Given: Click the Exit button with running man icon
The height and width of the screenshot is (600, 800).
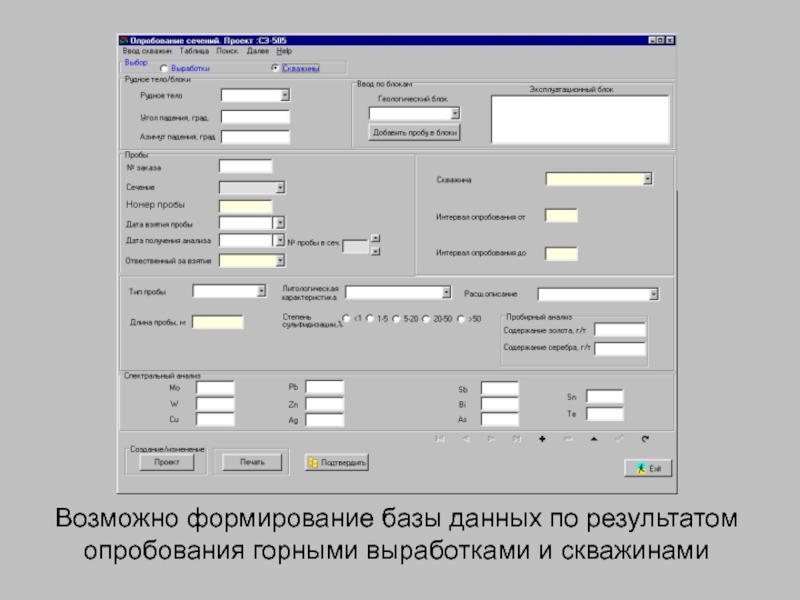Looking at the screenshot, I should pos(648,468).
